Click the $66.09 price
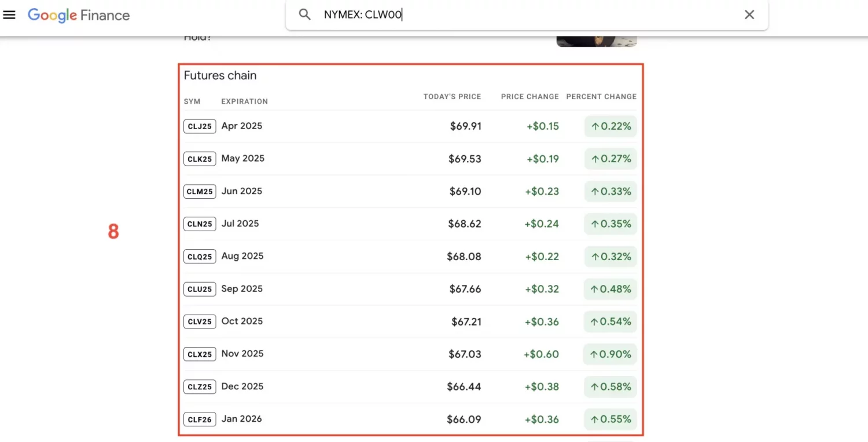 [465, 419]
